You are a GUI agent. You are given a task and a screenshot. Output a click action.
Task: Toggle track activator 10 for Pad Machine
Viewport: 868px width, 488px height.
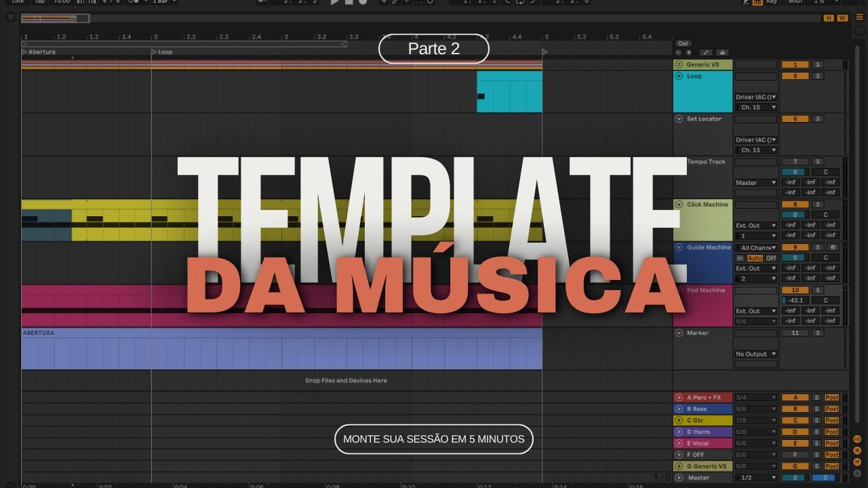pyautogui.click(x=795, y=290)
